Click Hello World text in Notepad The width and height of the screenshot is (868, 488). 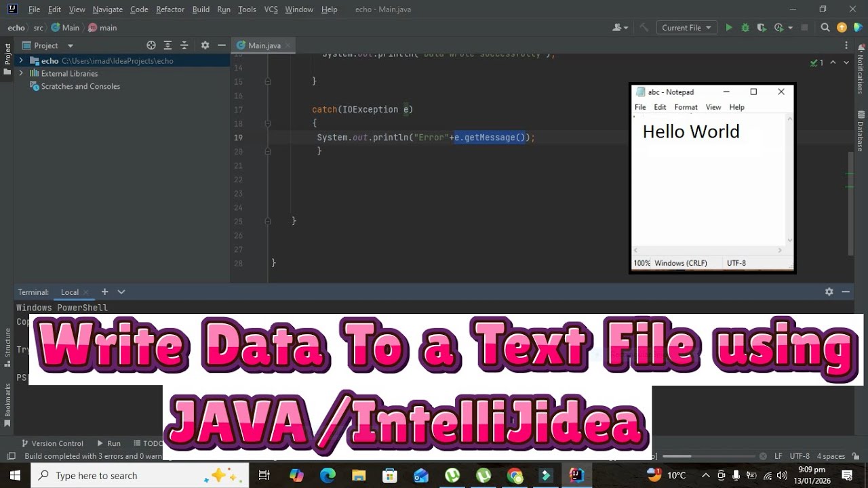coord(691,131)
